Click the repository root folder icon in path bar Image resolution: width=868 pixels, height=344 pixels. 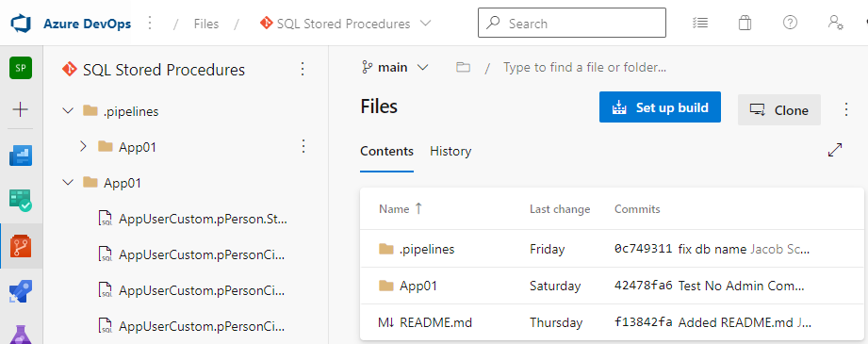463,68
